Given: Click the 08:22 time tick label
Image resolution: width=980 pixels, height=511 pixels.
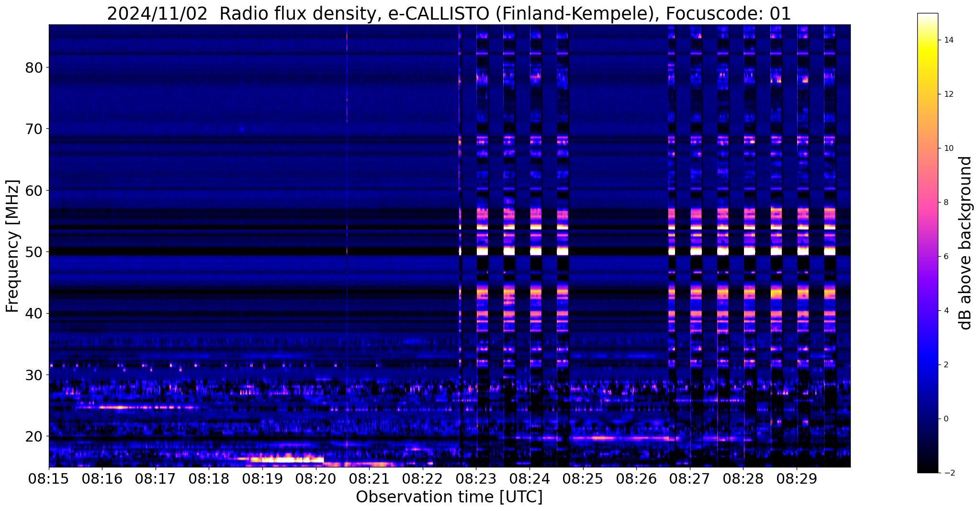Looking at the screenshot, I should tap(423, 479).
